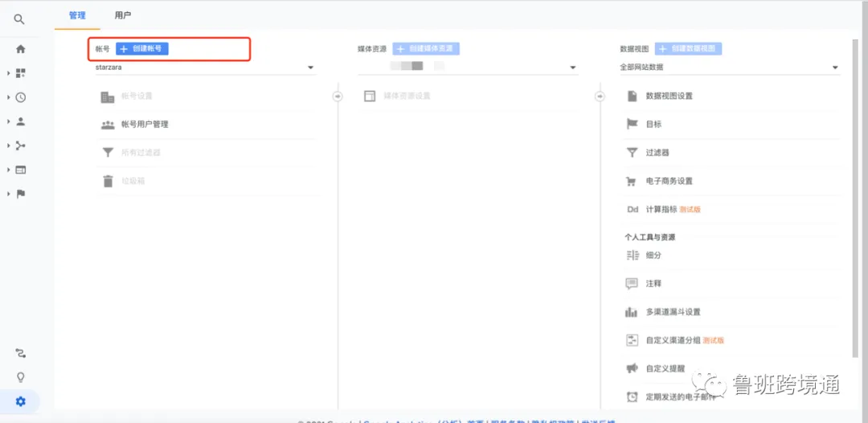
Task: Click the shopping cart icon for 电子商务设置
Action: pos(631,181)
